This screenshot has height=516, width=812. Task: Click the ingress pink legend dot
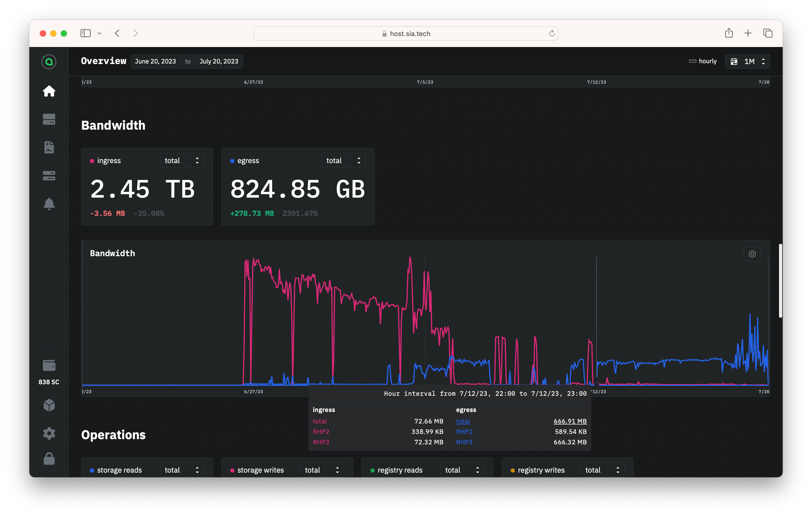[x=92, y=161]
